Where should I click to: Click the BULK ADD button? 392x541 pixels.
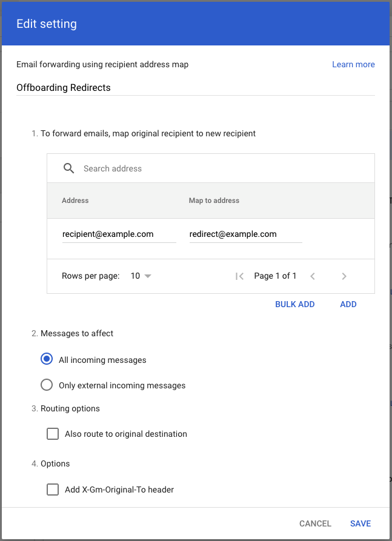[294, 304]
